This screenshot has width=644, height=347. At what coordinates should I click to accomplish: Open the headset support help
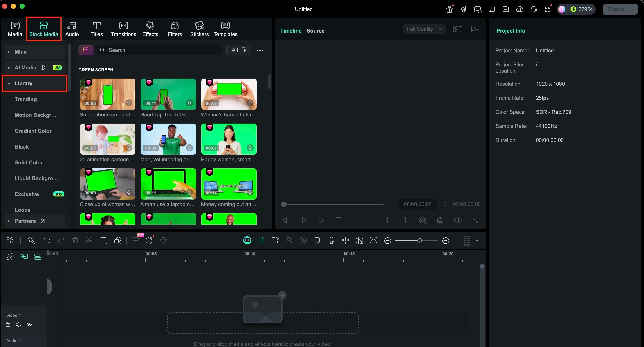pos(534,9)
